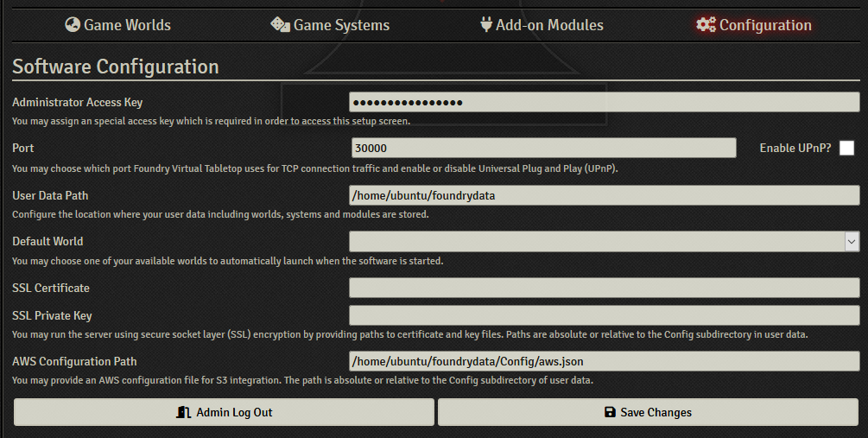
Task: Click the gears icon beside Configuration
Action: click(706, 24)
